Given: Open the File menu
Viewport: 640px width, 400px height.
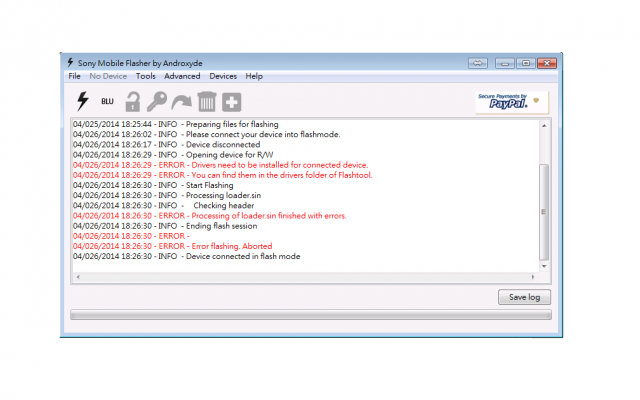Looking at the screenshot, I should coord(74,76).
